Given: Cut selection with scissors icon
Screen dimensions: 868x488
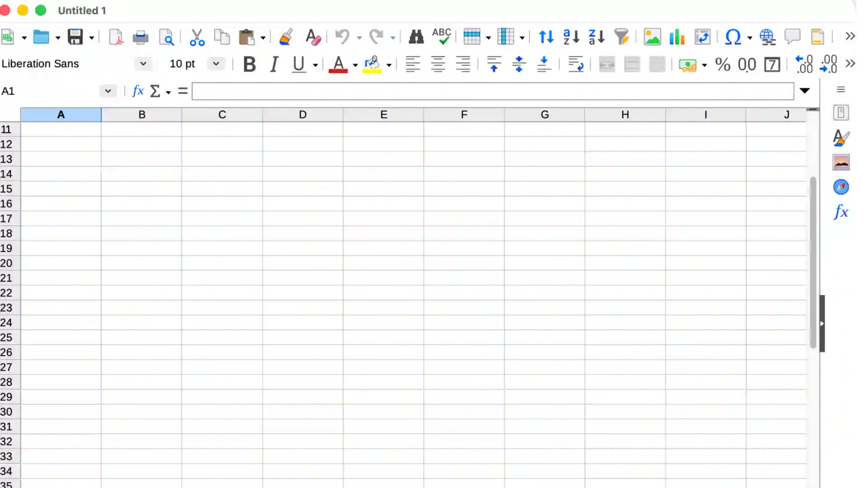Looking at the screenshot, I should (x=197, y=37).
